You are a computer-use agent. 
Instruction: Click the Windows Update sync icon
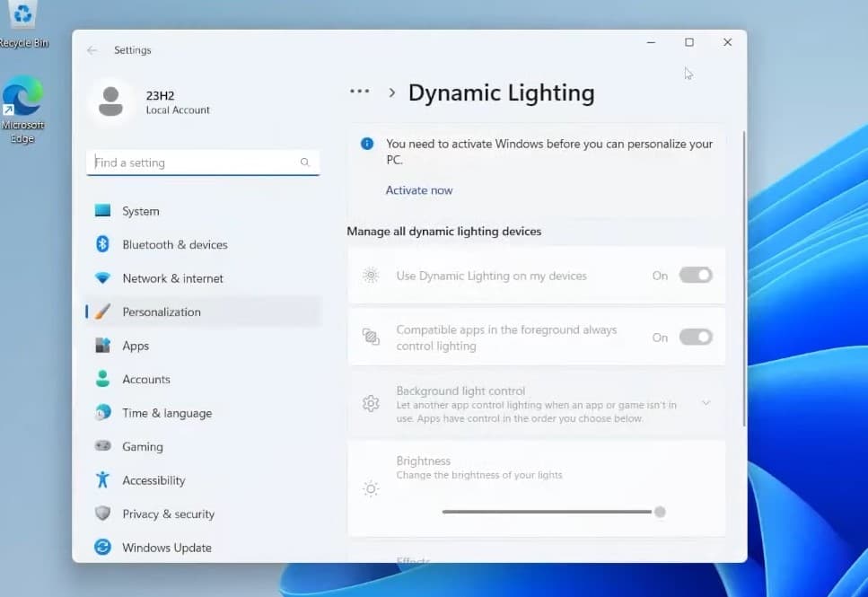(102, 548)
